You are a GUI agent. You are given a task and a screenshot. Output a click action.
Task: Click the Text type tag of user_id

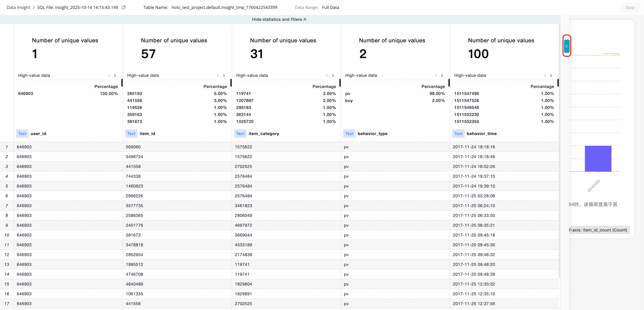tap(22, 133)
